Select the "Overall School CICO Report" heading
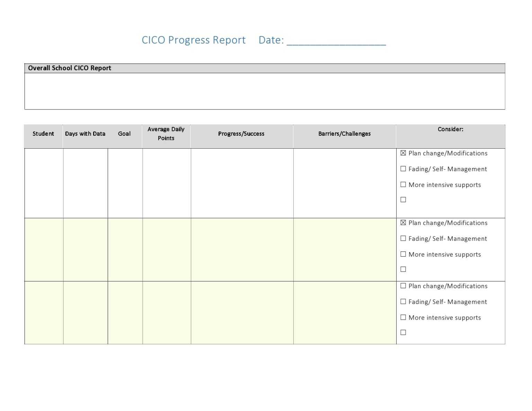Viewport: 532px width, 411px height. point(70,68)
